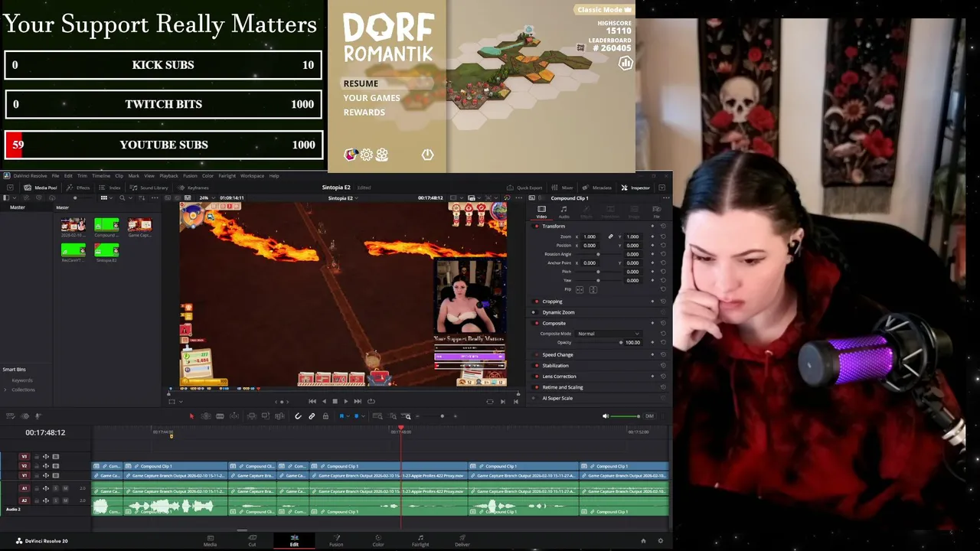Toggle the Transform section enable dot
Viewport: 980px width, 551px height.
coord(536,226)
